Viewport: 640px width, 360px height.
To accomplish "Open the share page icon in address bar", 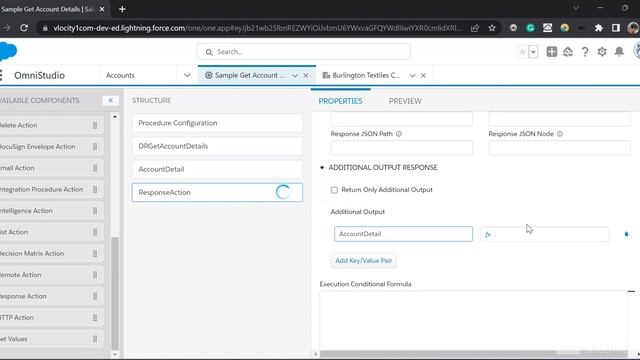I will coord(475,28).
